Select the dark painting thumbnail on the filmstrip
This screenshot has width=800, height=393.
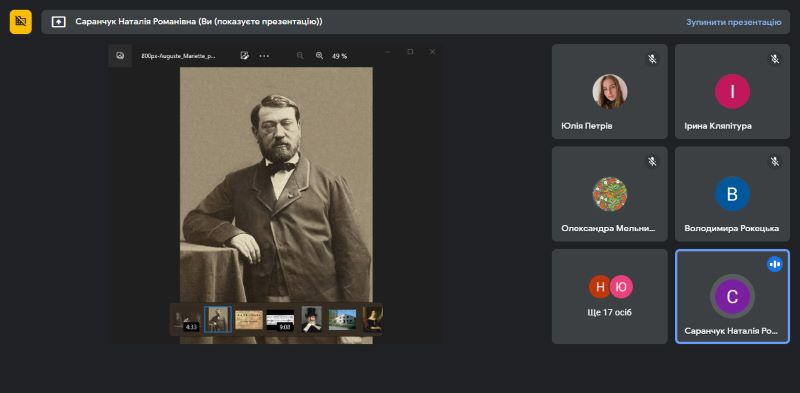pos(372,319)
